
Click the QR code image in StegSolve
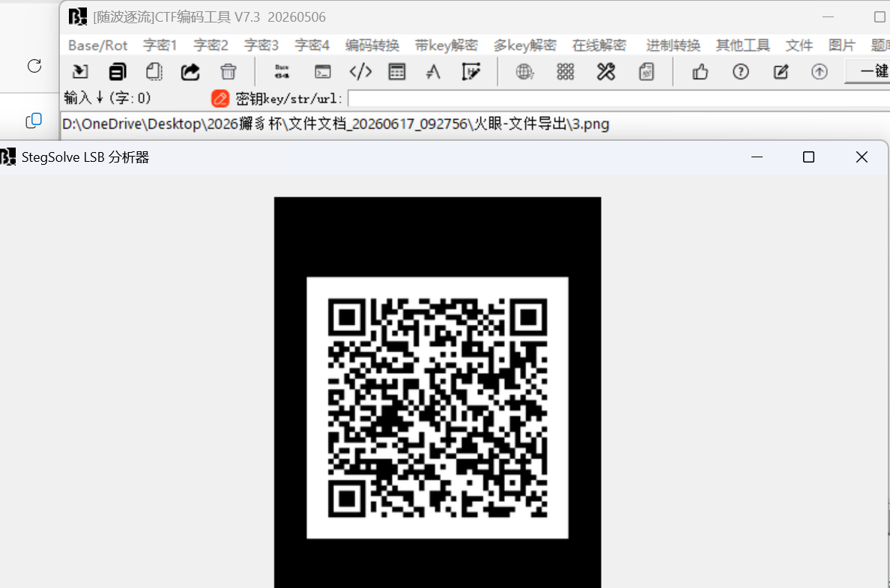[438, 407]
